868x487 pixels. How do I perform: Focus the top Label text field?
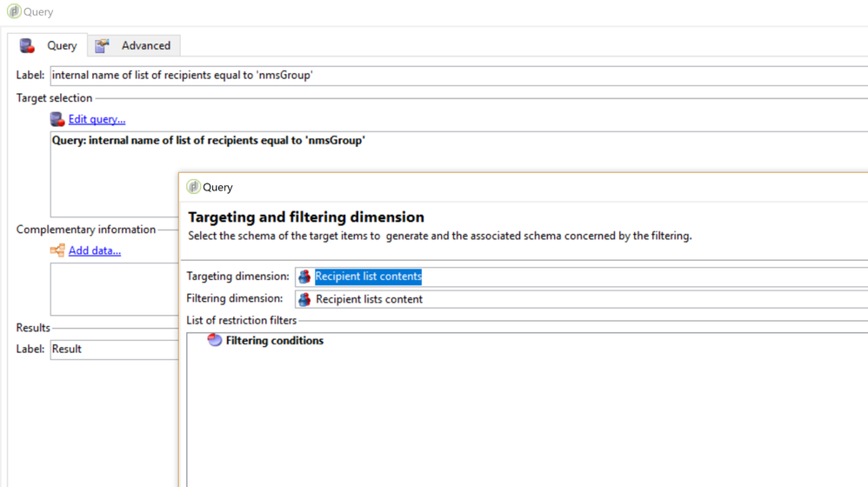tap(435, 76)
